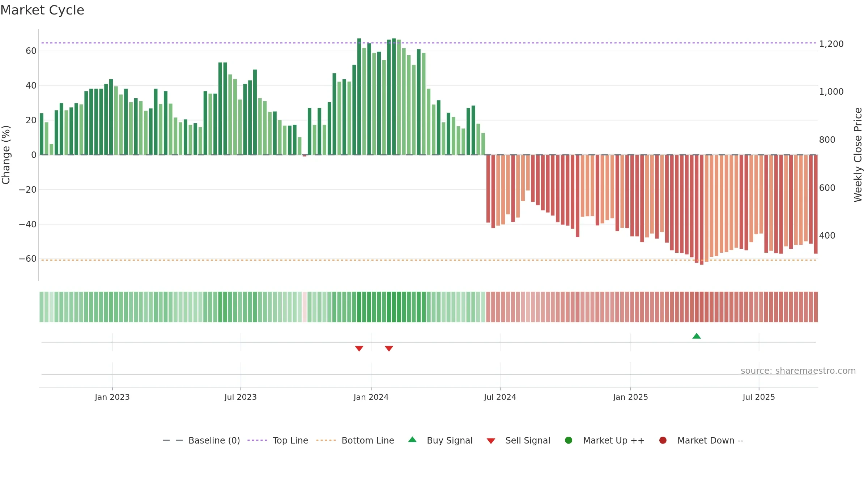The height and width of the screenshot is (488, 868).
Task: Click the gray Baseline legend dash
Action: point(173,440)
